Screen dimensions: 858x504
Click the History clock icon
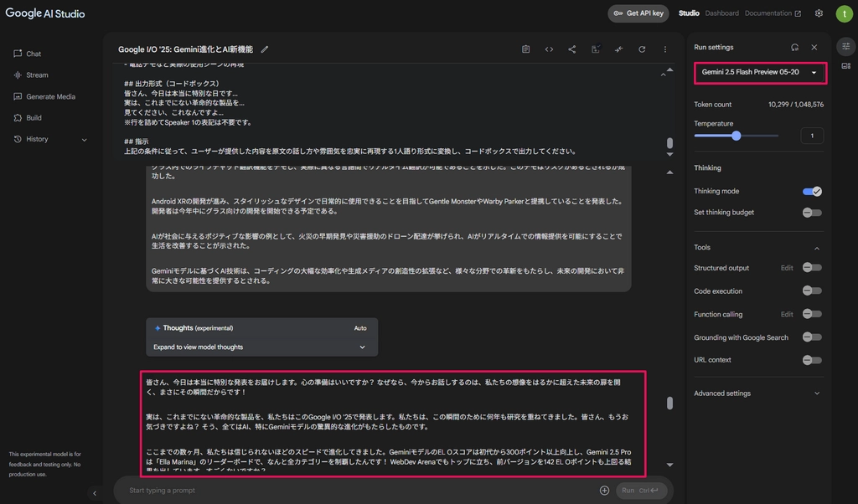pyautogui.click(x=18, y=139)
